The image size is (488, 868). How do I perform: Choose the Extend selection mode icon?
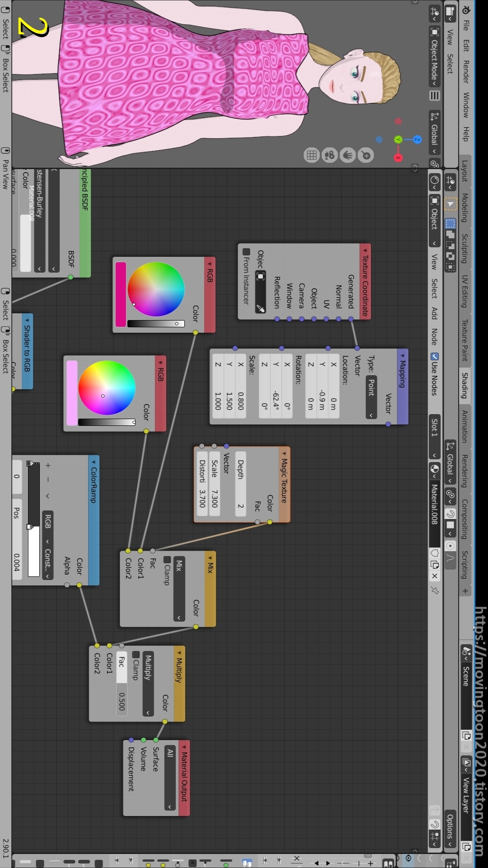tap(450, 234)
